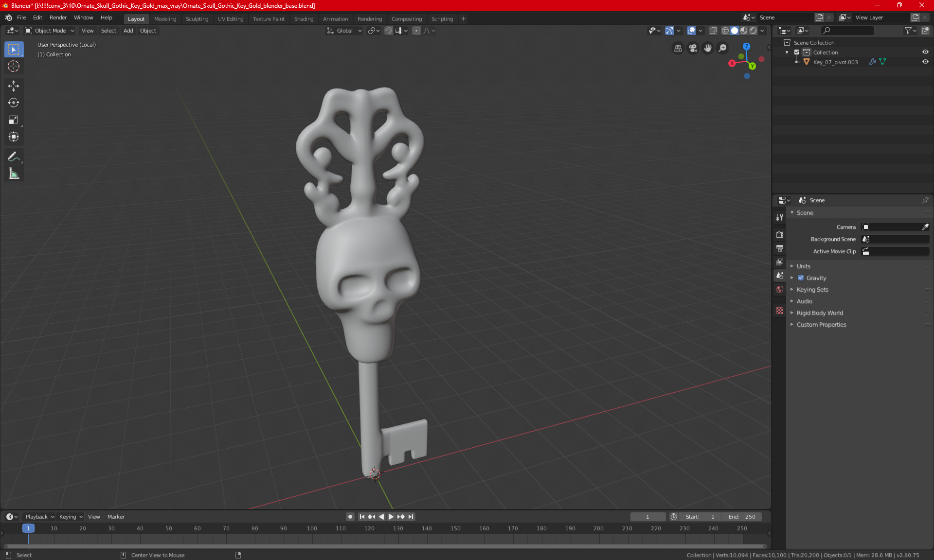The width and height of the screenshot is (934, 560).
Task: Select the Annotate pencil tool
Action: [14, 157]
